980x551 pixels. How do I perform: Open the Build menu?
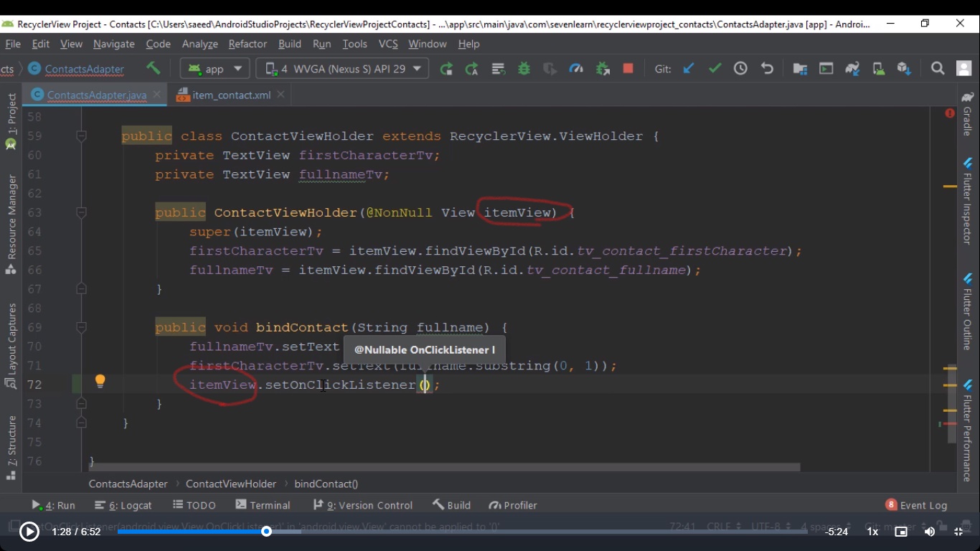(290, 44)
